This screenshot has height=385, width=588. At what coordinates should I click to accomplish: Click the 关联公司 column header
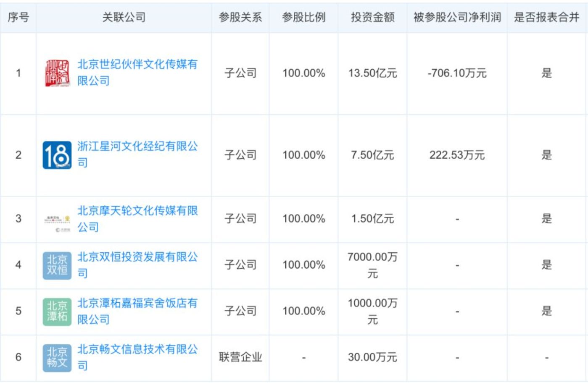click(124, 17)
